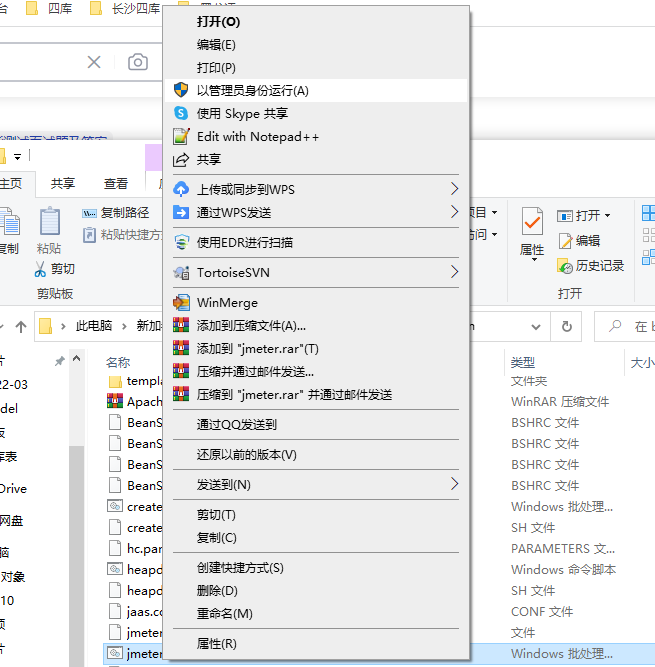The width and height of the screenshot is (655, 667).
Task: Click the file list search box
Action: click(x=624, y=327)
